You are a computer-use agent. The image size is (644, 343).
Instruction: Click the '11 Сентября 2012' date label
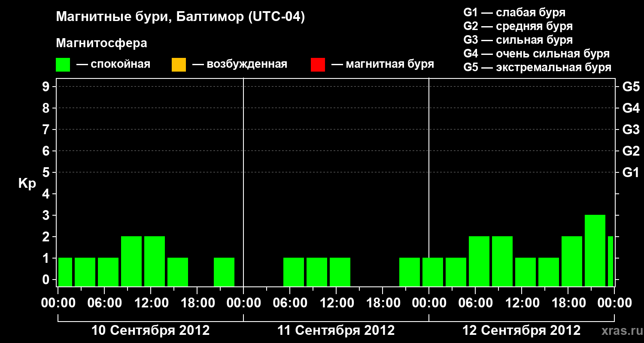(336, 330)
